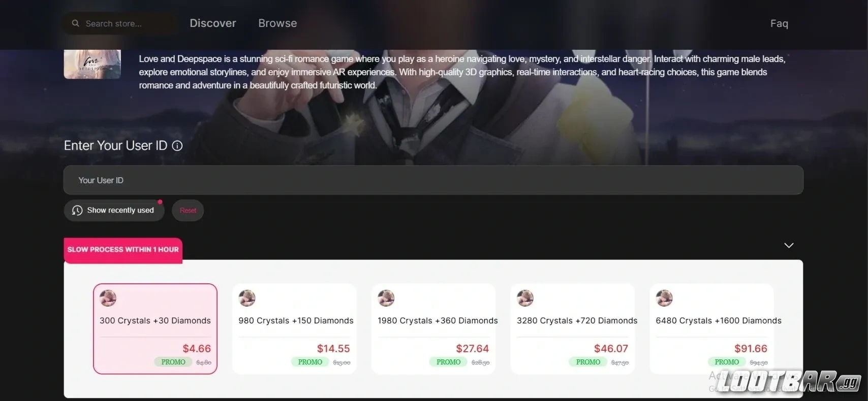Click the avatar icon on 980 Crystals card
This screenshot has width=868, height=401.
point(247,298)
